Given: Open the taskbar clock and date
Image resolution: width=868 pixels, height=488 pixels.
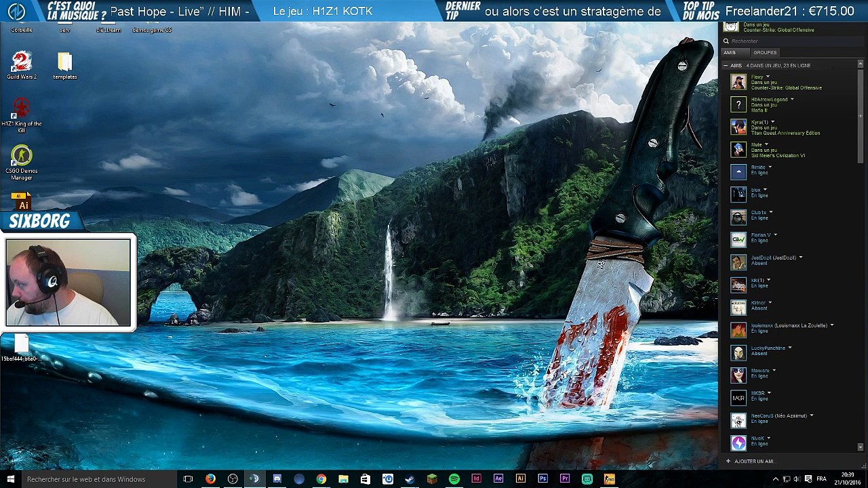Looking at the screenshot, I should [848, 479].
